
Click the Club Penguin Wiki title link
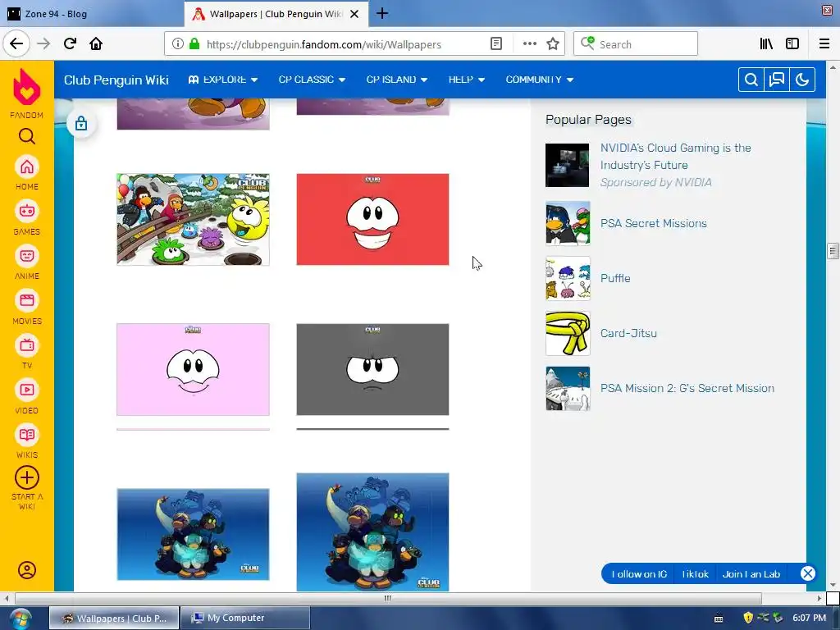pos(116,80)
